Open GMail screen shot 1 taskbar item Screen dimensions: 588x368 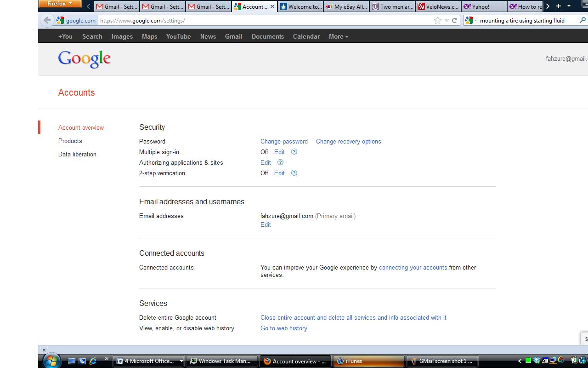coord(442,361)
